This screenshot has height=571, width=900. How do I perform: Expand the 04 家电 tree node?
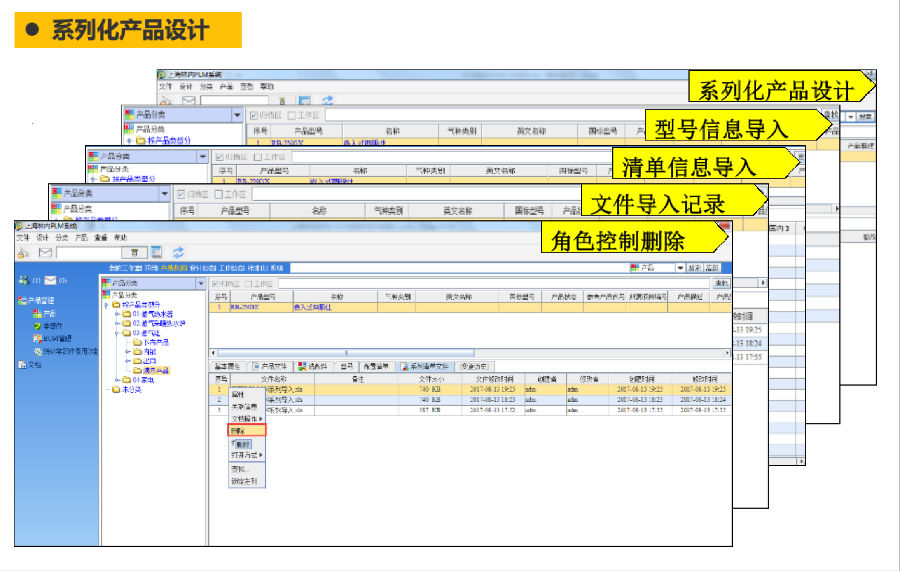pos(116,380)
